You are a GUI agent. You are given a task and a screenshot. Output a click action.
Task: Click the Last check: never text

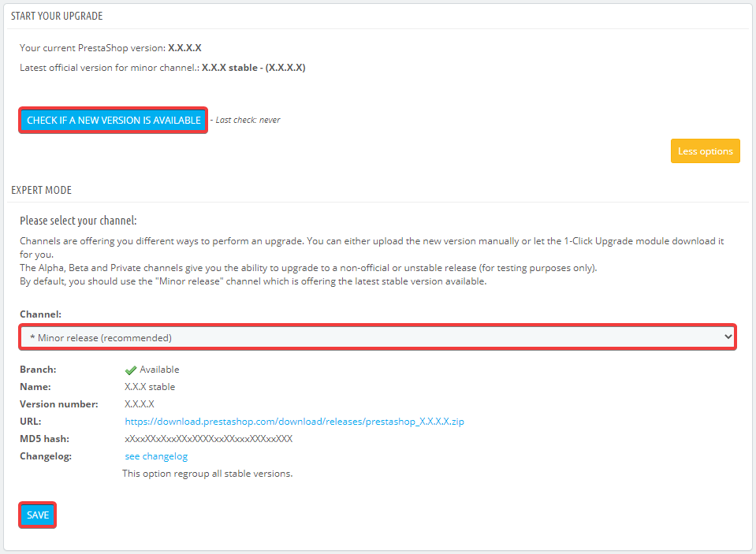tap(248, 121)
